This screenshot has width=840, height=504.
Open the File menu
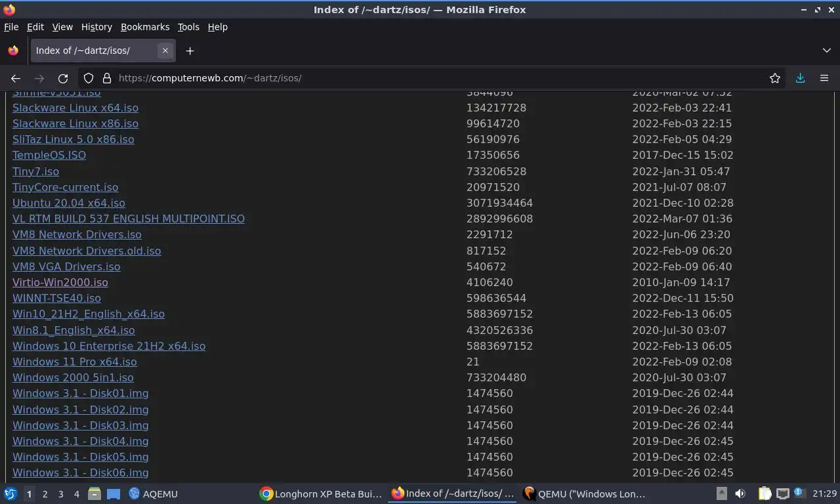pos(11,27)
